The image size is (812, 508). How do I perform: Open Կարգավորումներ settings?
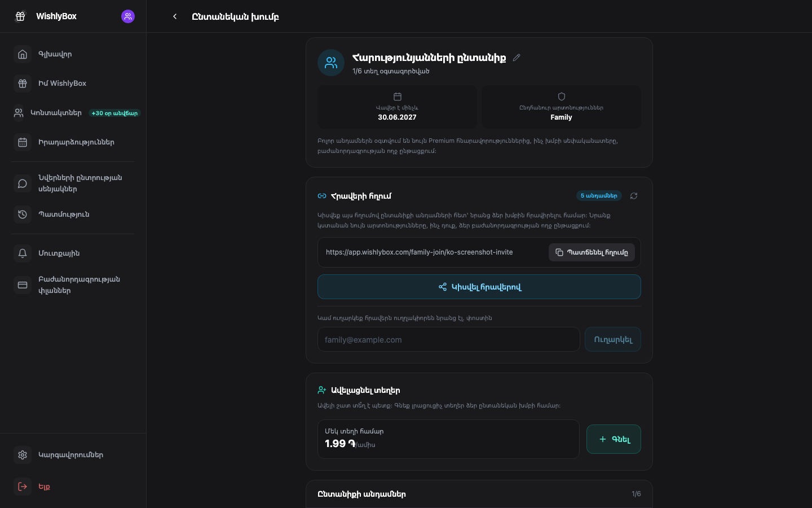click(x=73, y=455)
